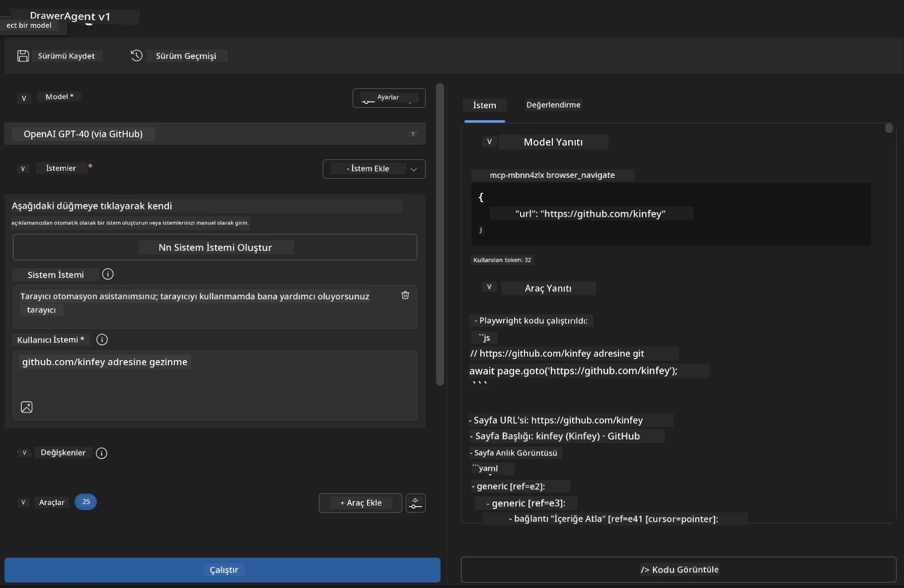Image resolution: width=904 pixels, height=588 pixels.
Task: Click the DrawerAgent v1 title
Action: [70, 16]
